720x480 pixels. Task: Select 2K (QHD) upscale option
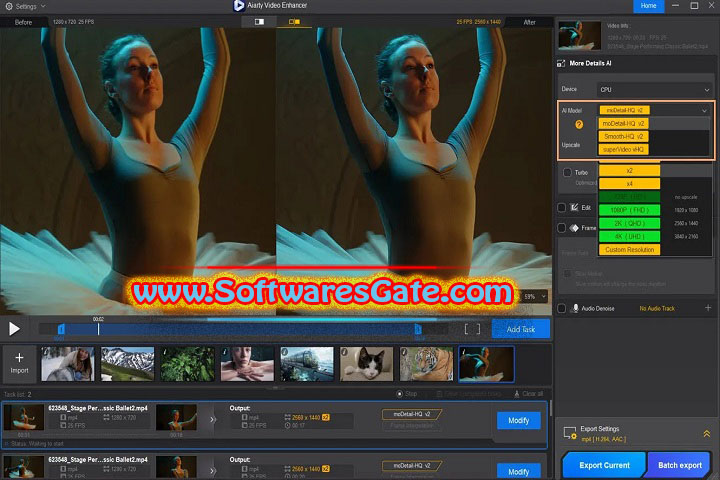coord(630,223)
